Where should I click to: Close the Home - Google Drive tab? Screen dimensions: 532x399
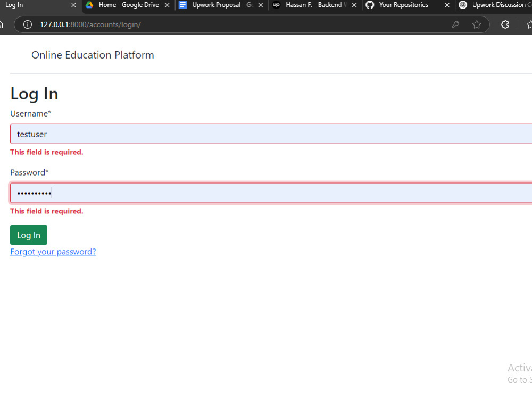[167, 5]
